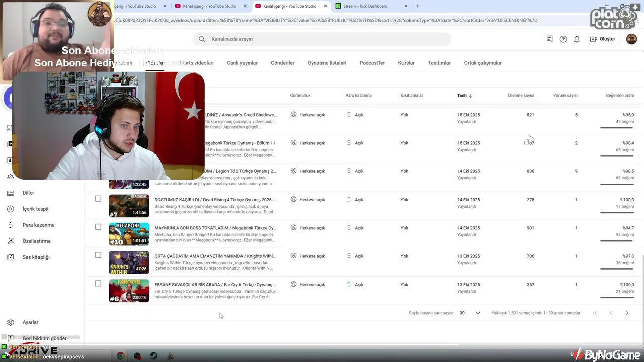Open the help question-mark icon
The image size is (644, 362).
click(x=563, y=39)
